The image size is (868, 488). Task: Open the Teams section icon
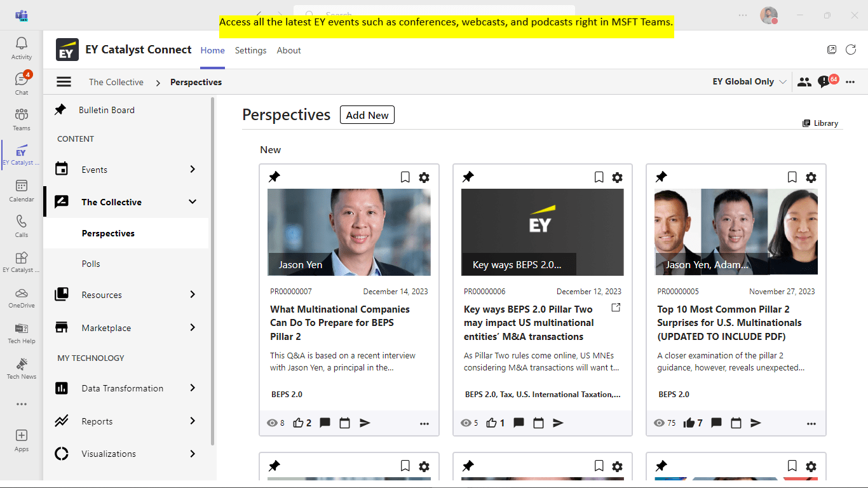point(22,119)
